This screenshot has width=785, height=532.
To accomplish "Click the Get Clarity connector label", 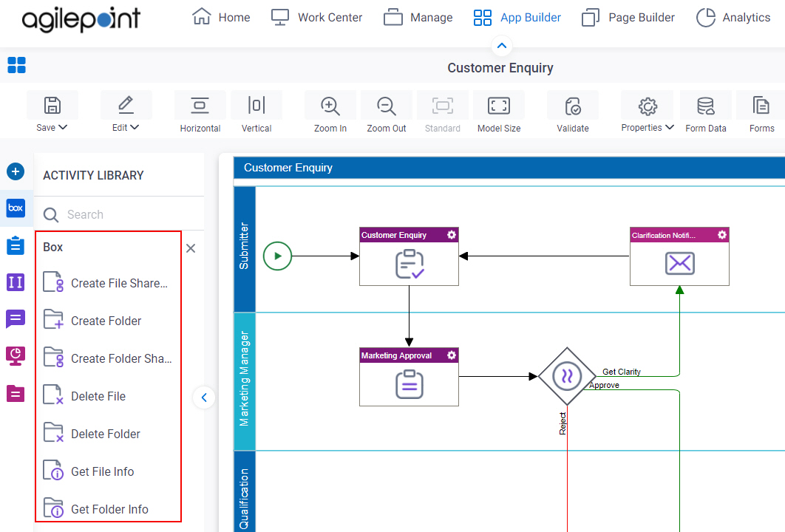I will pyautogui.click(x=622, y=372).
